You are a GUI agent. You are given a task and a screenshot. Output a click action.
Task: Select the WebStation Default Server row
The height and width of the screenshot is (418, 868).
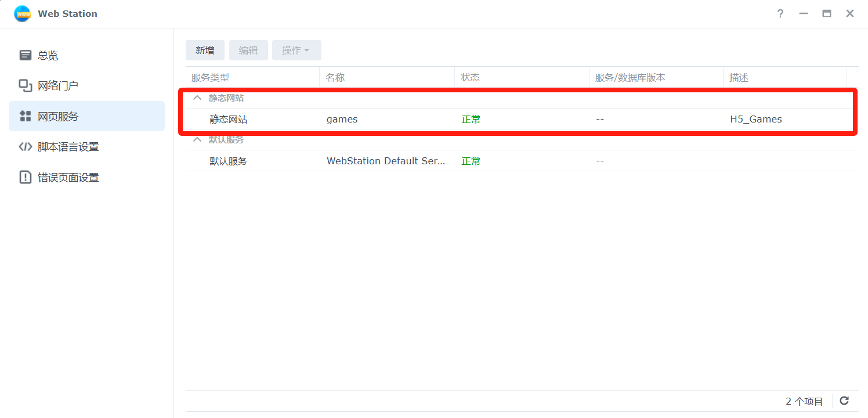coord(386,161)
